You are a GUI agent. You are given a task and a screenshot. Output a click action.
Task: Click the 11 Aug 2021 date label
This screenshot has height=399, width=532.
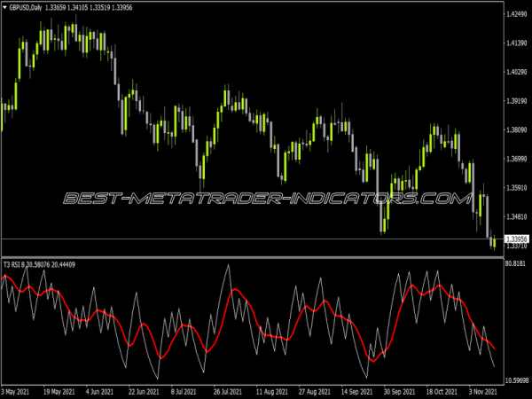272,392
